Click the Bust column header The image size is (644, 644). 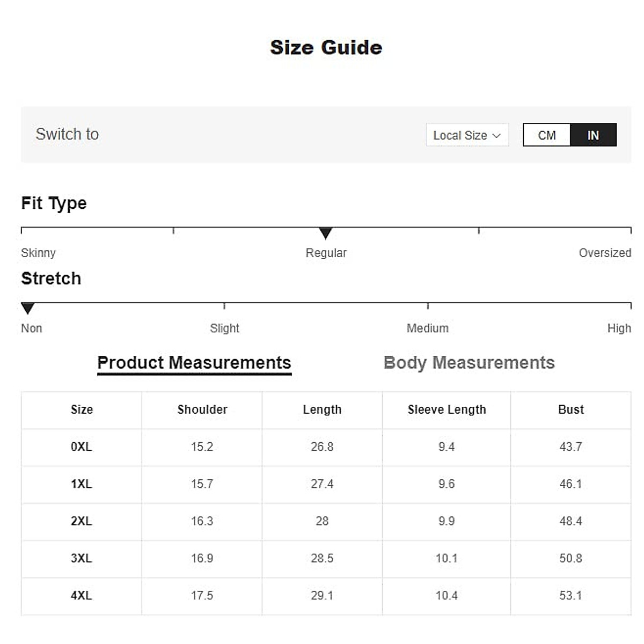pos(570,409)
